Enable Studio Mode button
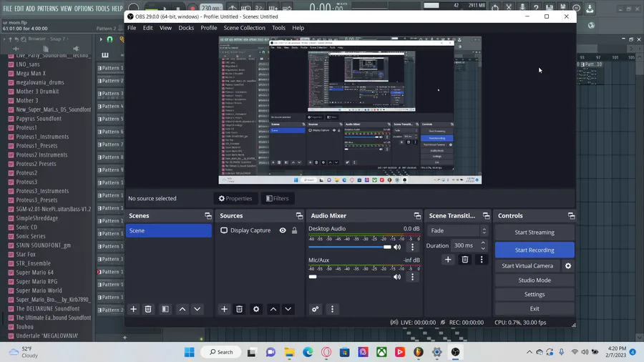 (535, 280)
